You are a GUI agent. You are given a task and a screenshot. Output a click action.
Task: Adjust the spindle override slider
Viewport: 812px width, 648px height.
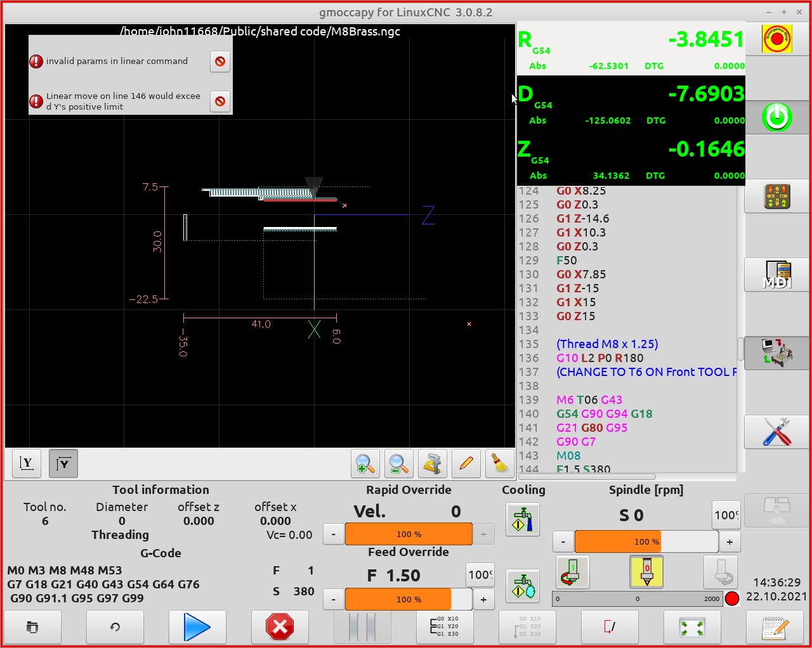click(646, 542)
